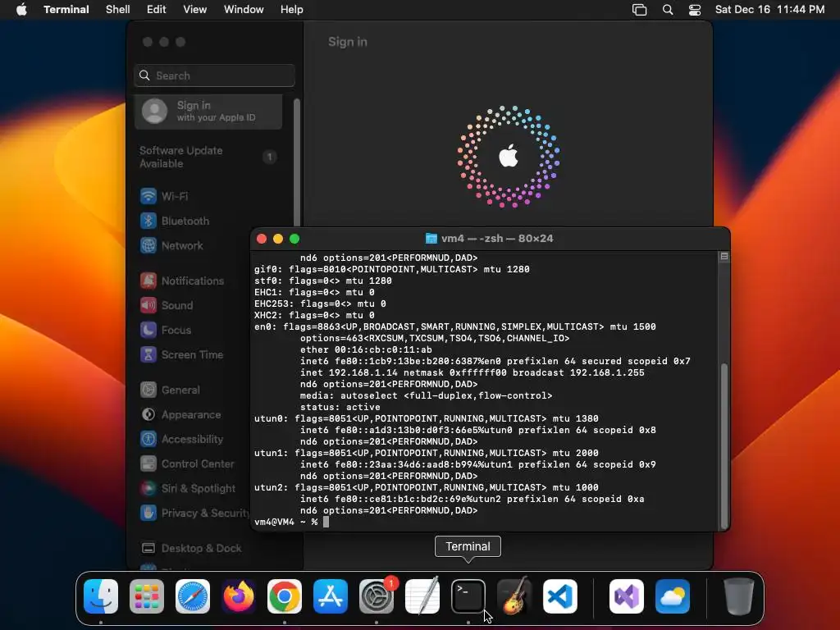Open Notifications settings in the sidebar
This screenshot has width=840, height=630.
coord(193,281)
